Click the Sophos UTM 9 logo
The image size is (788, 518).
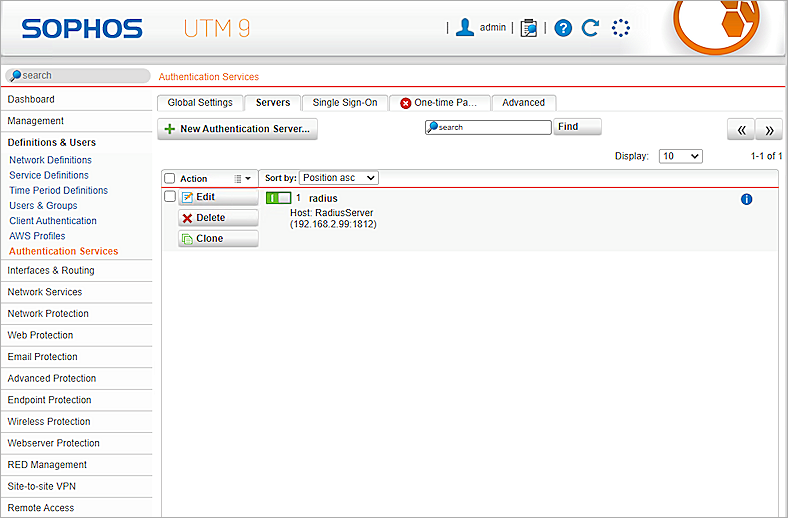(136, 28)
